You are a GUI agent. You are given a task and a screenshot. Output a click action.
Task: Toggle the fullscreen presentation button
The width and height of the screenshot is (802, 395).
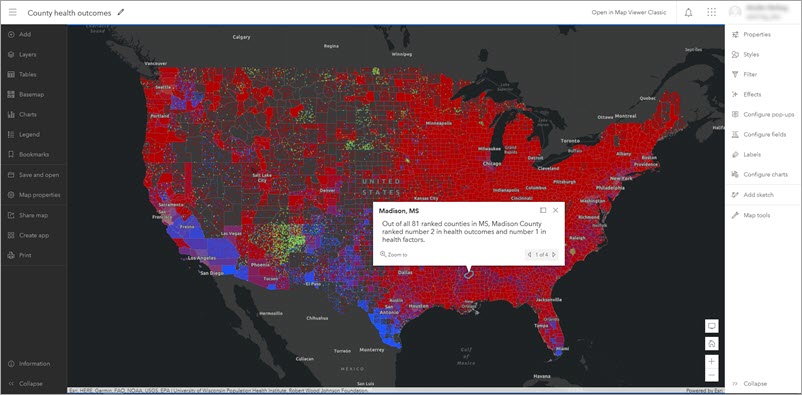pyautogui.click(x=711, y=326)
